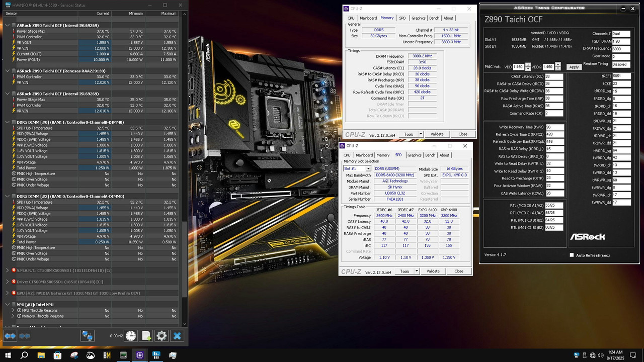Viewport: 644px width, 362px height.
Task: Click the HWiNFO shrink-columns inward arrows icon
Action: [x=24, y=336]
